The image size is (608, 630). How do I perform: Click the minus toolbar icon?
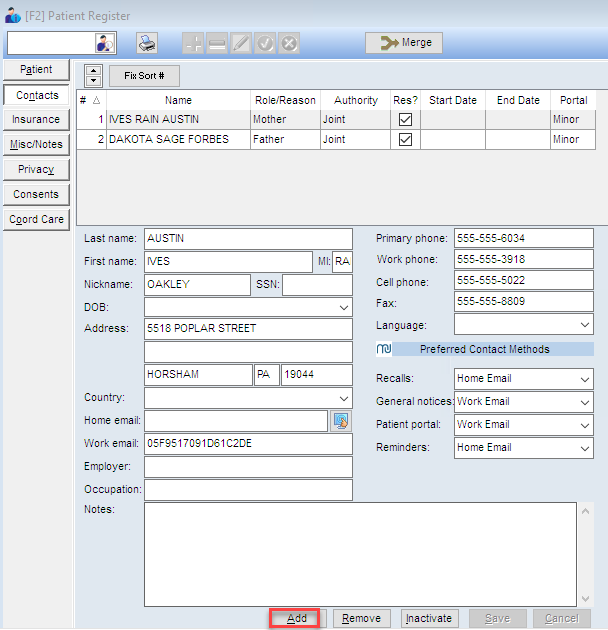pyautogui.click(x=217, y=43)
